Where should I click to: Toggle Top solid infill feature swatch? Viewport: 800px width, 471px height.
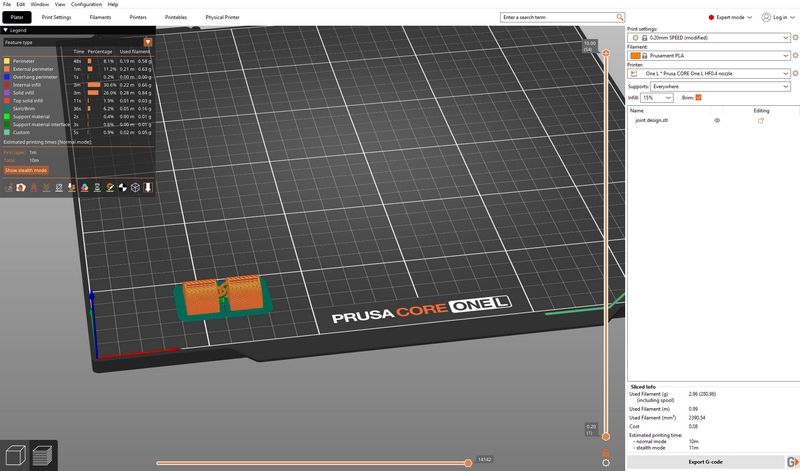click(7, 101)
